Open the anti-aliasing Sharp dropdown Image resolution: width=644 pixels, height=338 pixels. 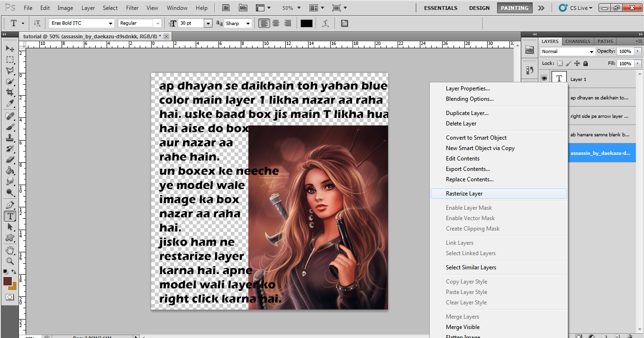tap(238, 23)
